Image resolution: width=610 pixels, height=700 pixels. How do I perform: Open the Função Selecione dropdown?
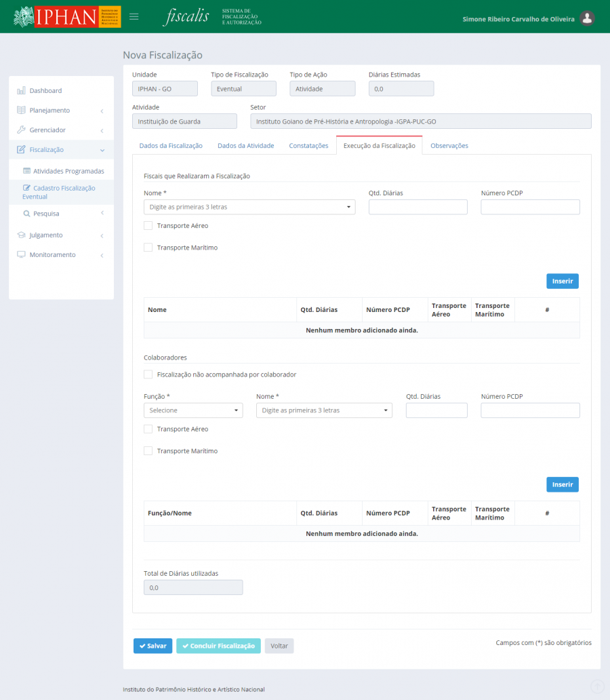(193, 410)
